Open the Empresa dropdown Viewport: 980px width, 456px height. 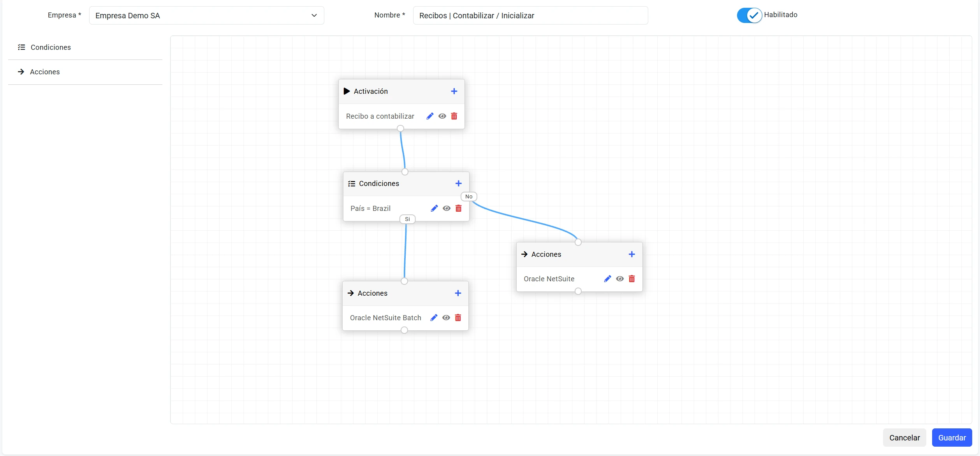click(206, 16)
